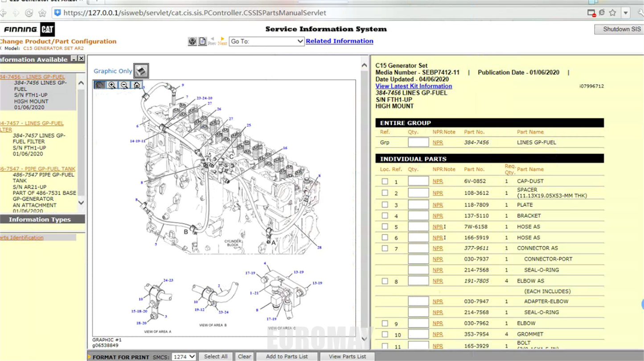The width and height of the screenshot is (644, 361).
Task: Zoom out of the parts diagram
Action: [x=124, y=85]
